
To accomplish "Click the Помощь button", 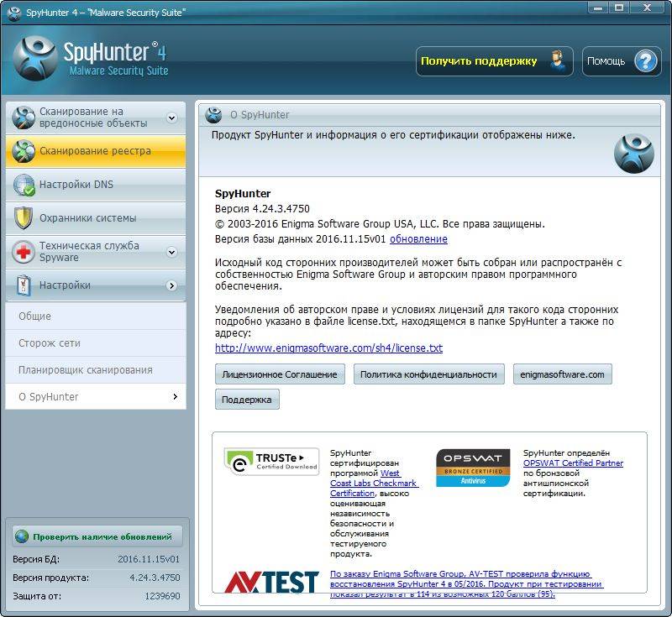I will [622, 61].
